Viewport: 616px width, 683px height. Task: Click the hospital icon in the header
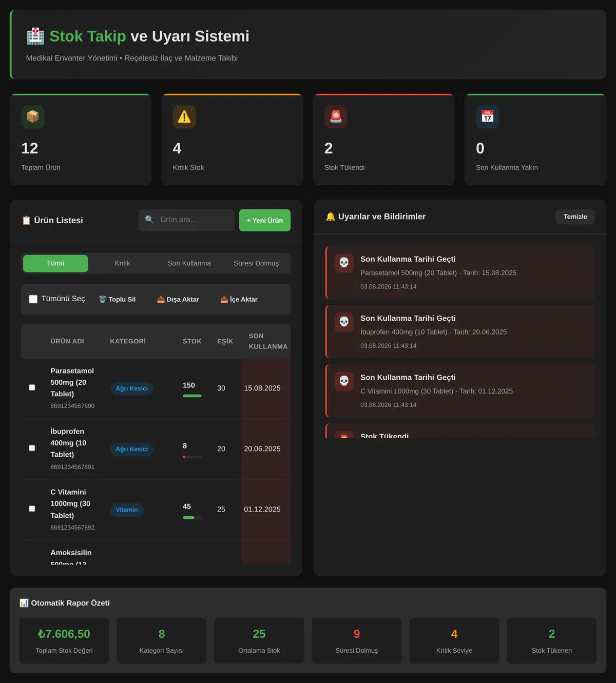[35, 36]
